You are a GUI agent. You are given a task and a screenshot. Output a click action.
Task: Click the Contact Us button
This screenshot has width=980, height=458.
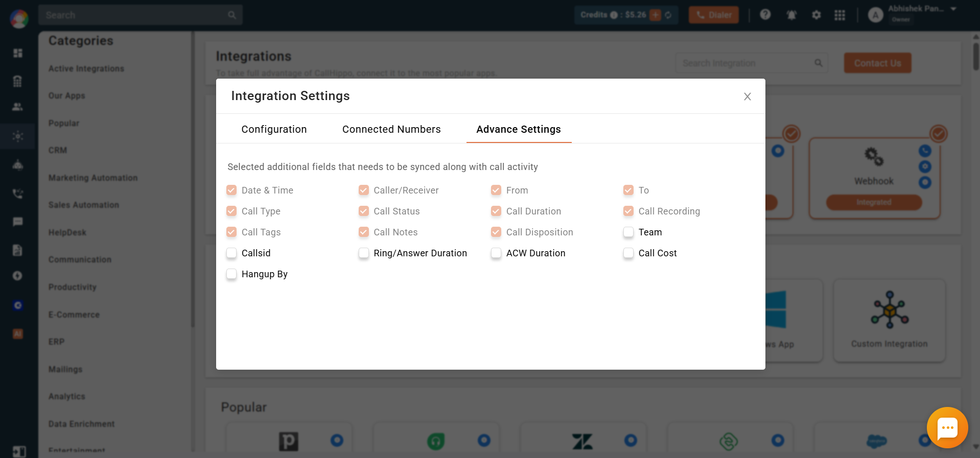[877, 63]
